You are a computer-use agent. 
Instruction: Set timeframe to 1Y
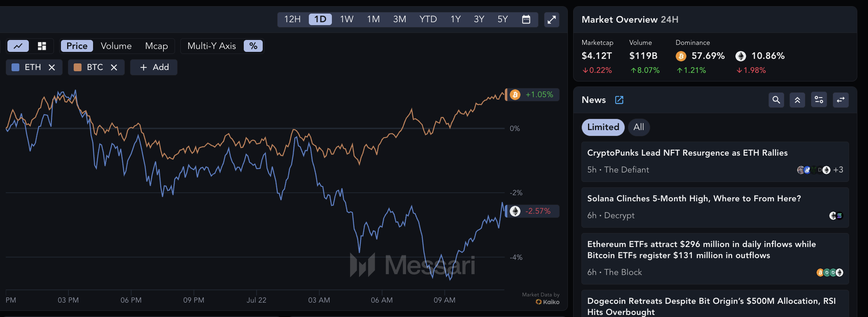pyautogui.click(x=455, y=19)
